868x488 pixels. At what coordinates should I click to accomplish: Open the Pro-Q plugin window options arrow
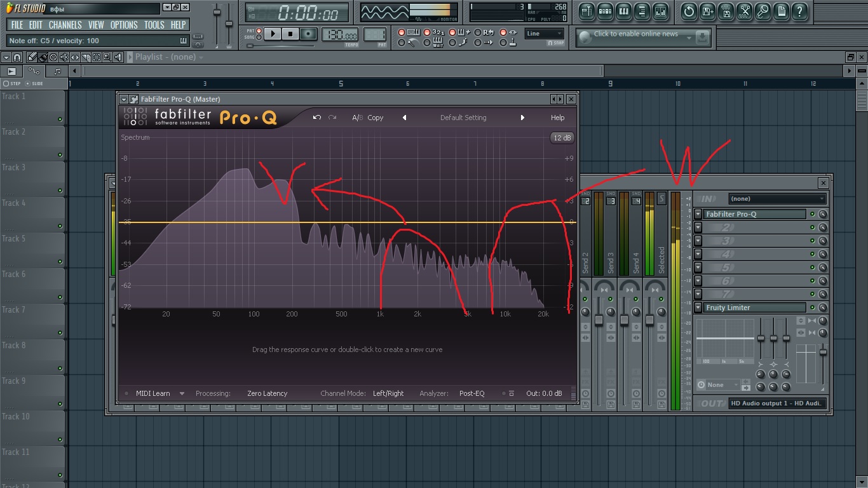click(x=124, y=99)
